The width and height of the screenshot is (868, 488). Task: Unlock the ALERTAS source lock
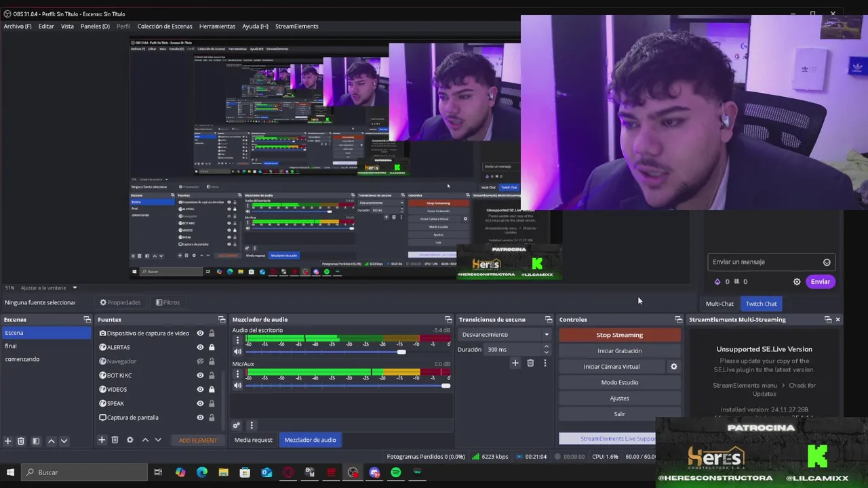pyautogui.click(x=212, y=347)
